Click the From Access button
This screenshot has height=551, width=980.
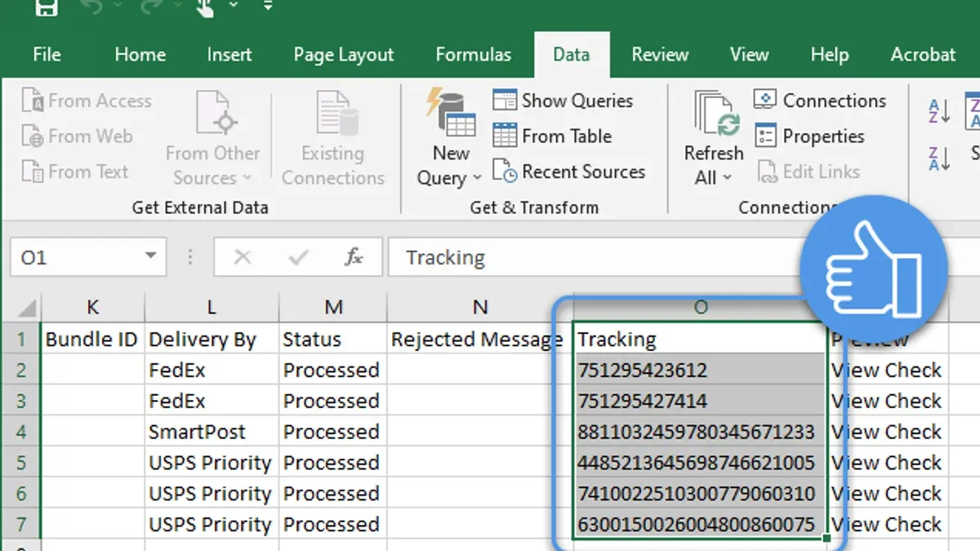pos(87,101)
